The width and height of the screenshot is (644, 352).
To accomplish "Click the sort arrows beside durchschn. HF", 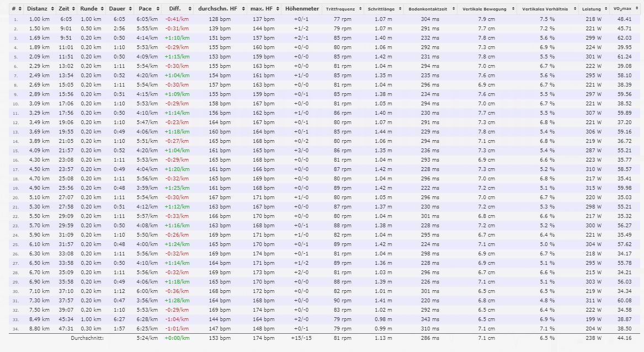I will (x=242, y=9).
